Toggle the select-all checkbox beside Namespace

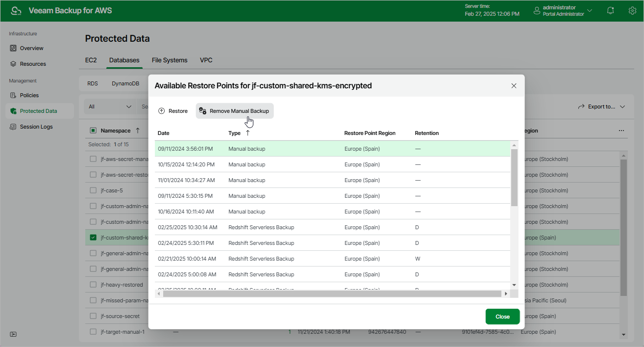93,131
